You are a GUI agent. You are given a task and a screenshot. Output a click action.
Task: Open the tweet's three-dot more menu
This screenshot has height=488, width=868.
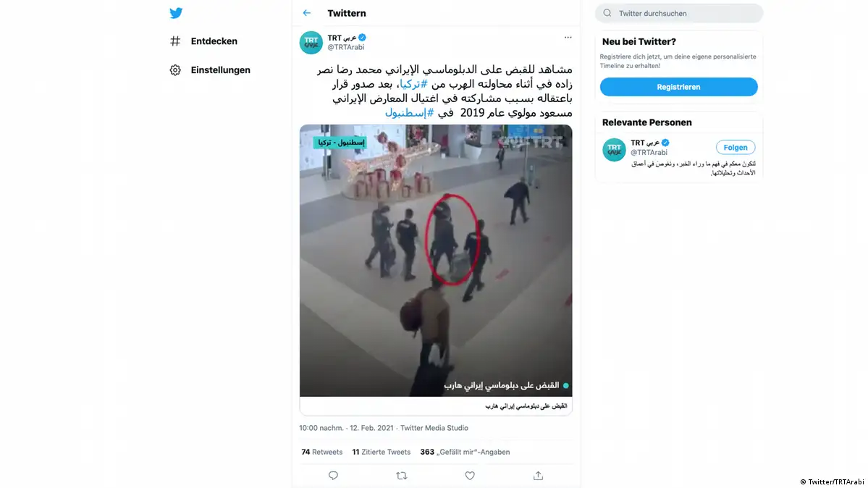tap(568, 37)
